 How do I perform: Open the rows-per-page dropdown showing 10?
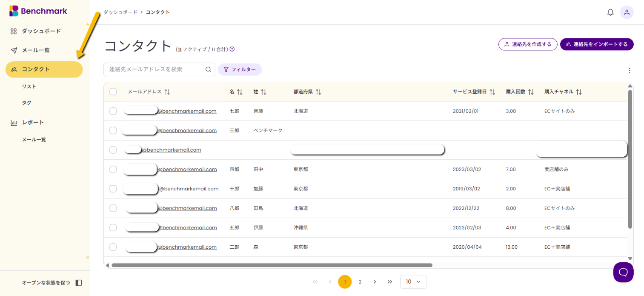413,282
